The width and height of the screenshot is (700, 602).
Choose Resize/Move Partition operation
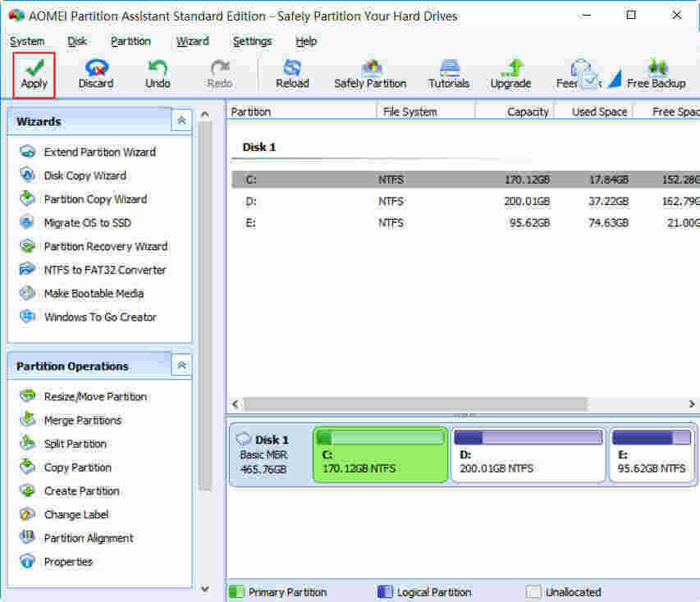(95, 397)
